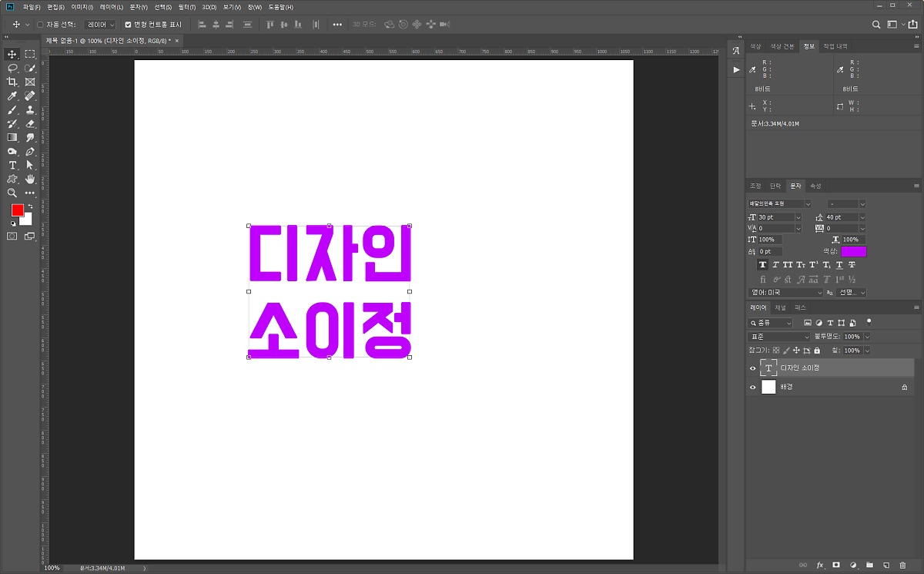Open the fx layer style menu
The width and height of the screenshot is (924, 574).
click(x=820, y=566)
